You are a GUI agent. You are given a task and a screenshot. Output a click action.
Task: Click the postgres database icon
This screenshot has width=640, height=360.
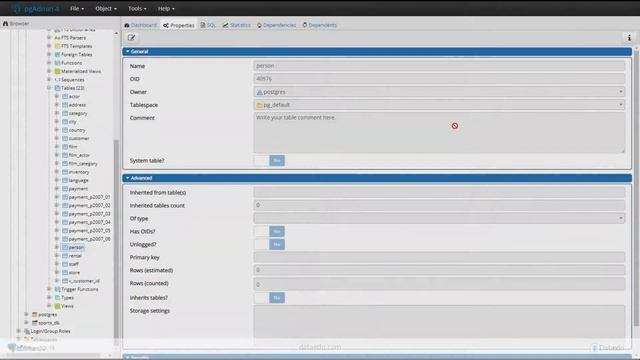35,314
